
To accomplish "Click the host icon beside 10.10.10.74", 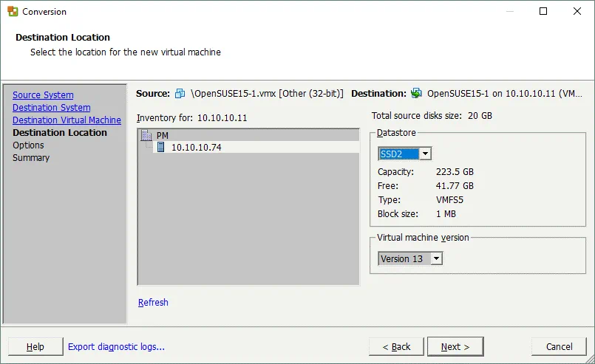I will (160, 148).
